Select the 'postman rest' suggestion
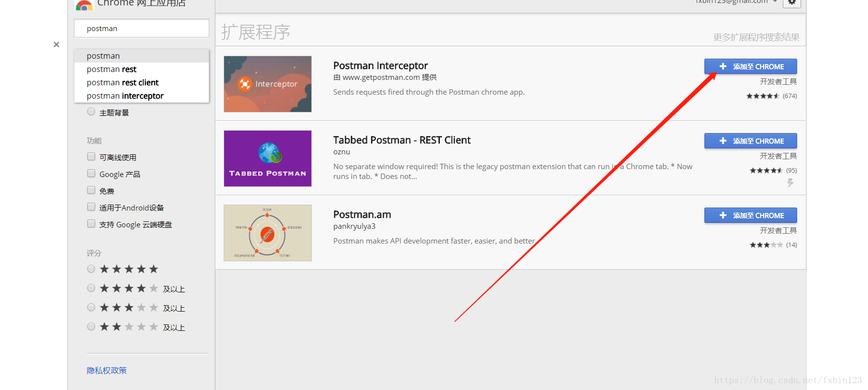This screenshot has height=390, width=868. pyautogui.click(x=142, y=69)
